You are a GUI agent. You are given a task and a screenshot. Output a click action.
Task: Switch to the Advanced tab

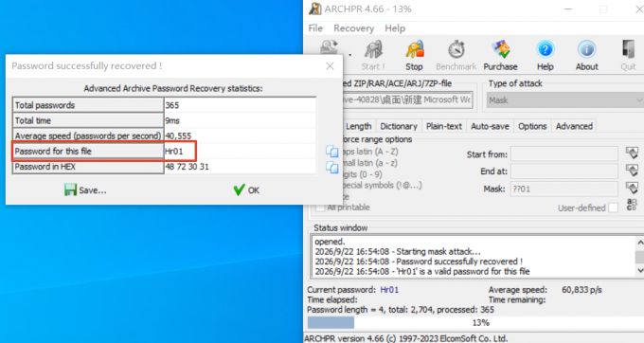[574, 126]
